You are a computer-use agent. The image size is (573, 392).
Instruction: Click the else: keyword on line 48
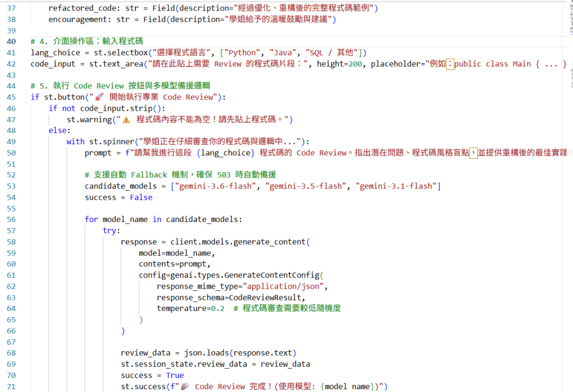point(59,130)
